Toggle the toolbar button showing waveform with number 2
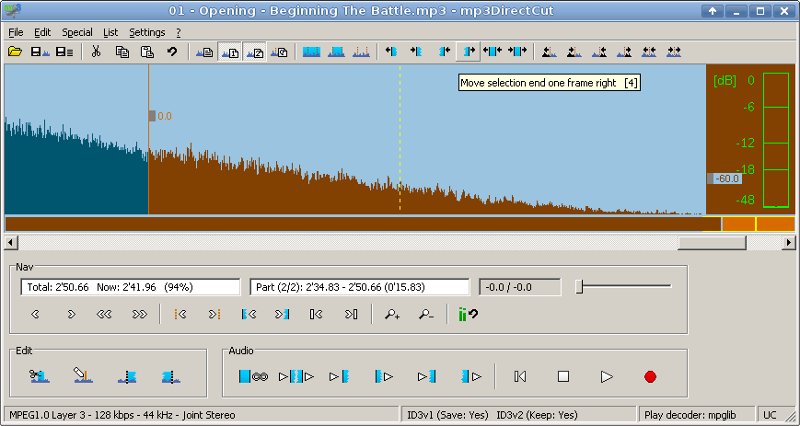800x426 pixels. 255,52
